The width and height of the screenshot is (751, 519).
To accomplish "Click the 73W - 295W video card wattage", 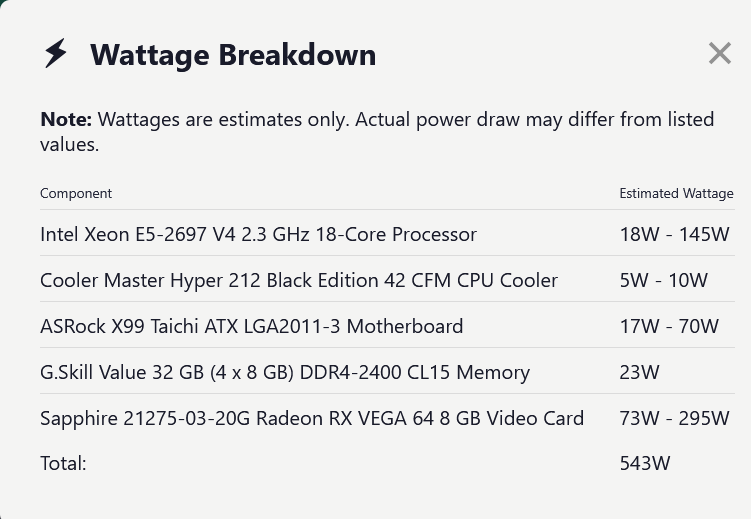I will pos(674,418).
